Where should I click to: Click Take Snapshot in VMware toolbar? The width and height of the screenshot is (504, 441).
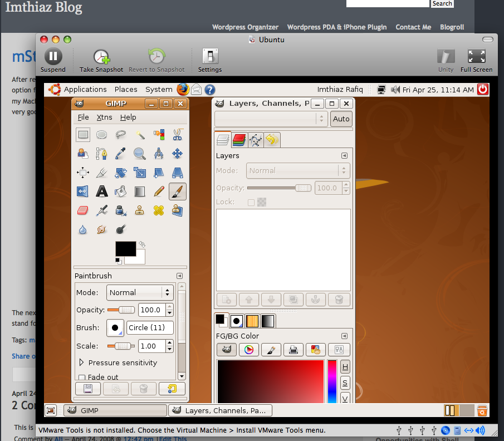(x=101, y=61)
